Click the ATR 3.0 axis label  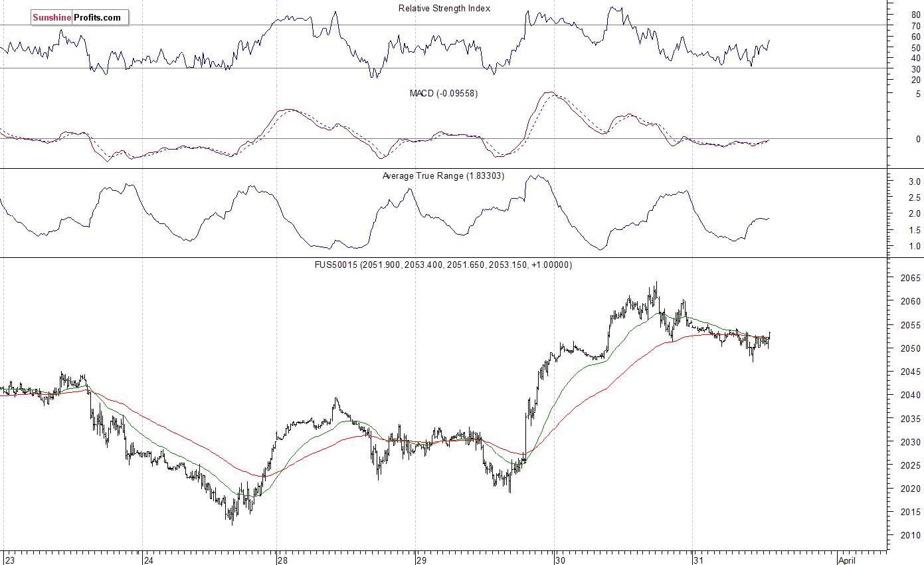(913, 181)
